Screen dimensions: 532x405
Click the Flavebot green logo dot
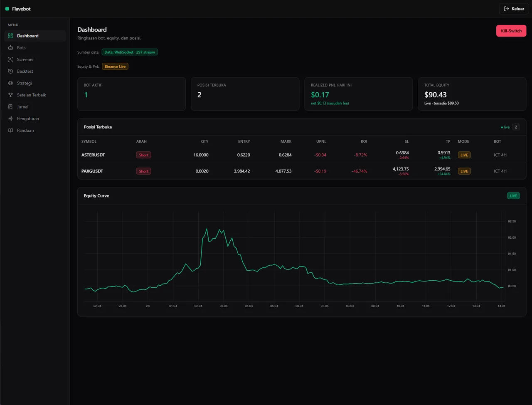[x=7, y=9]
